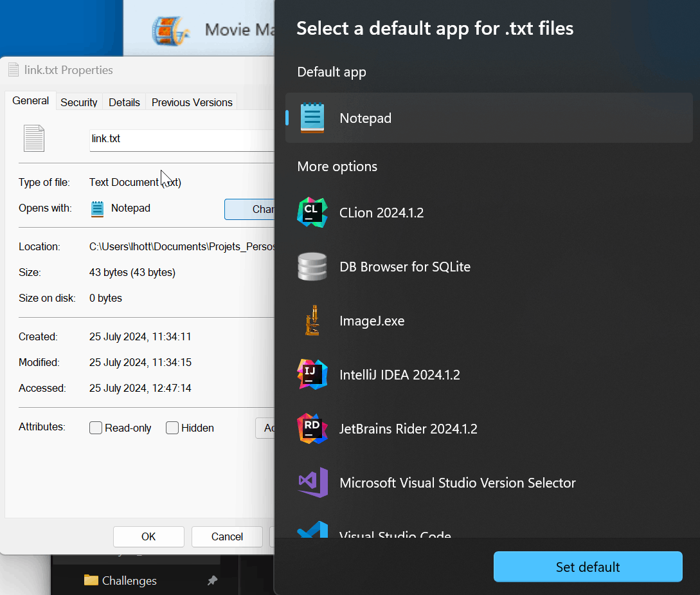
Task: Click the Set default button
Action: (x=588, y=567)
